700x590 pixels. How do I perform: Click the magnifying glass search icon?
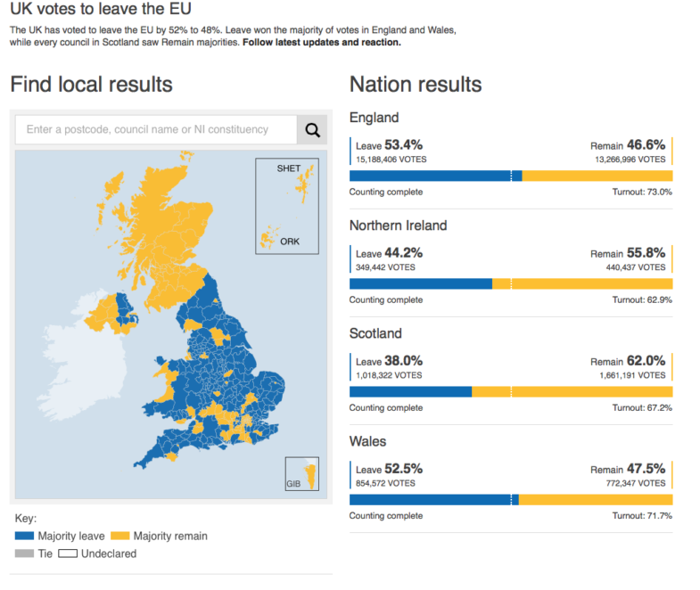coord(312,130)
